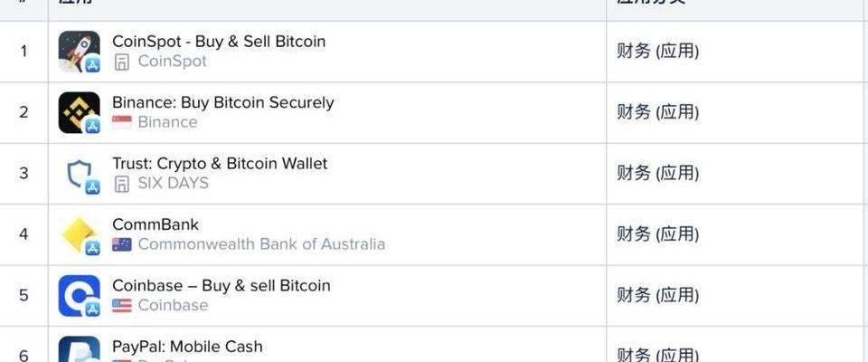
Task: Open Coinbase – Buy & sell Bitcoin app
Action: coord(221,286)
